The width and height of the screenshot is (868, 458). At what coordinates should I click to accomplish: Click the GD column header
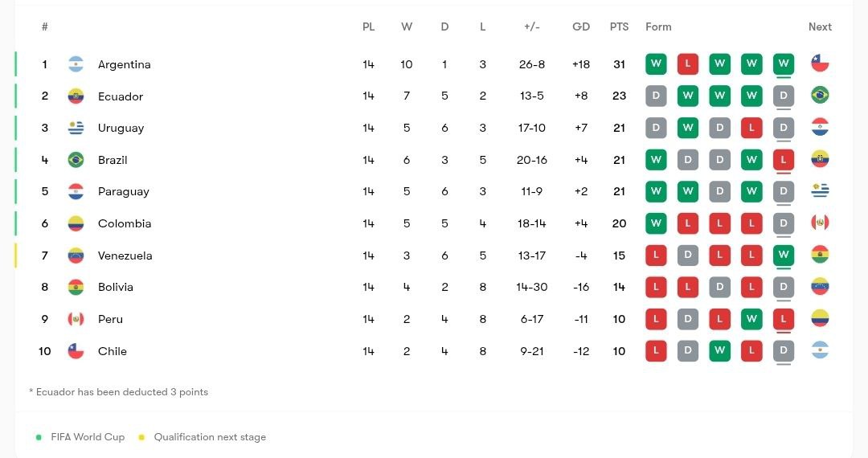click(581, 27)
